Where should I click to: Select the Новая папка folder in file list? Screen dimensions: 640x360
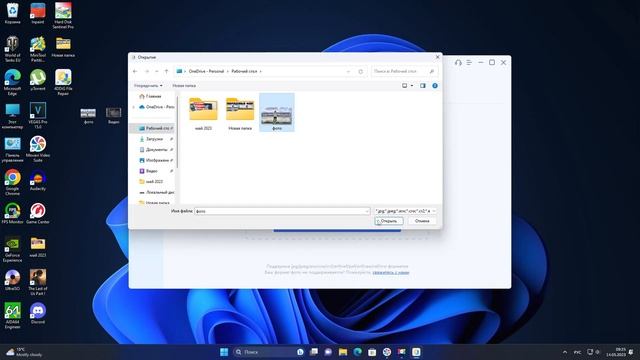pos(240,113)
